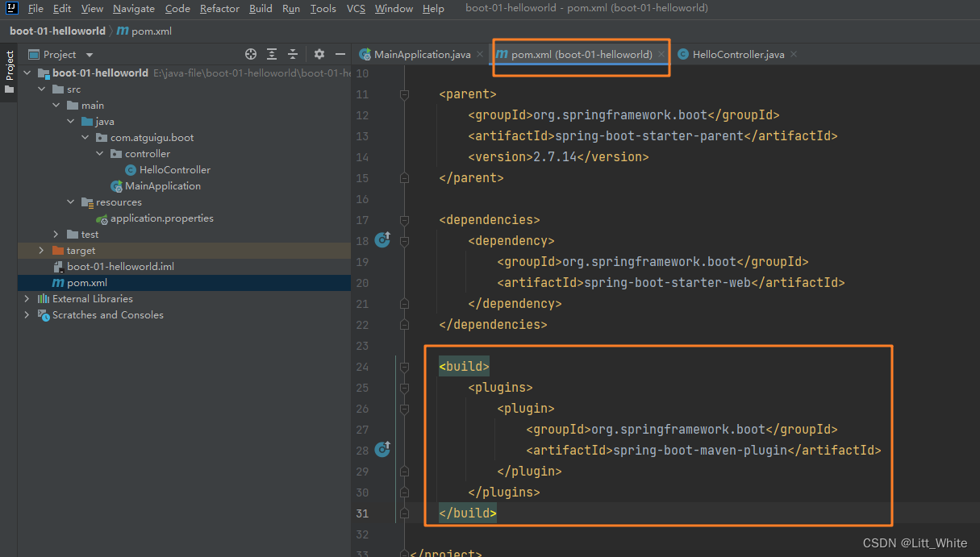
Task: Open the VCS menu
Action: [x=356, y=9]
